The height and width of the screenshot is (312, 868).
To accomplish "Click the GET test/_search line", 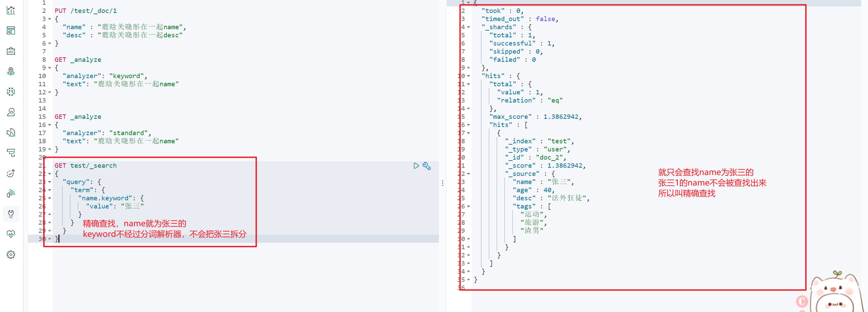I will point(86,166).
